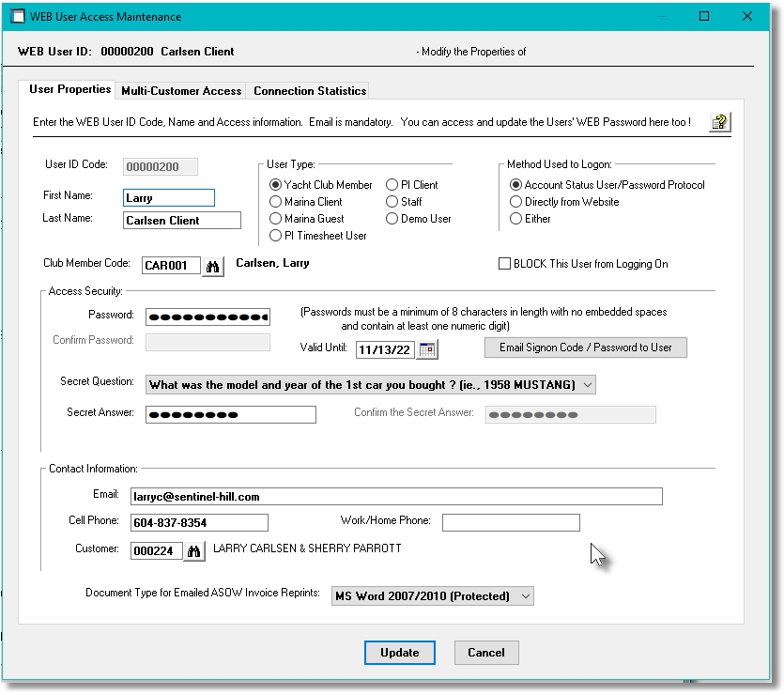This screenshot has height=695, width=784.
Task: Click the help notebook icon
Action: pyautogui.click(x=719, y=121)
